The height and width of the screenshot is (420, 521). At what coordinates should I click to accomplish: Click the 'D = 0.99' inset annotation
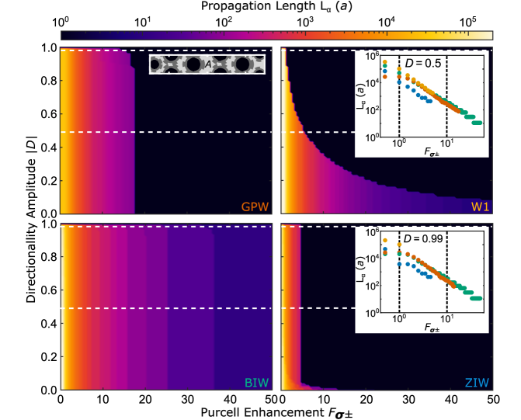coord(423,238)
